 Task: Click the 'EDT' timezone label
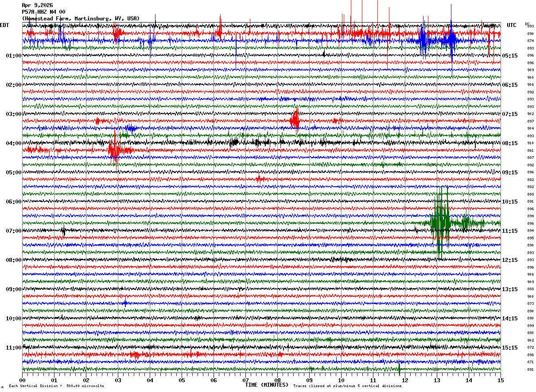click(x=4, y=25)
